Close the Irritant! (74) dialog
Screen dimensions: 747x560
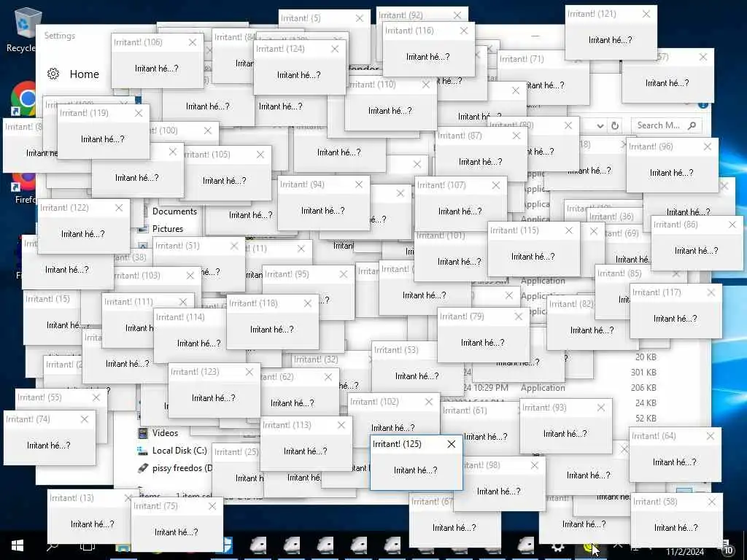pyautogui.click(x=85, y=419)
